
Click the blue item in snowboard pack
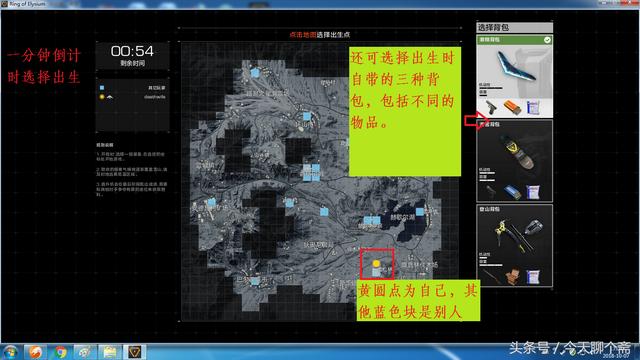tap(512, 192)
